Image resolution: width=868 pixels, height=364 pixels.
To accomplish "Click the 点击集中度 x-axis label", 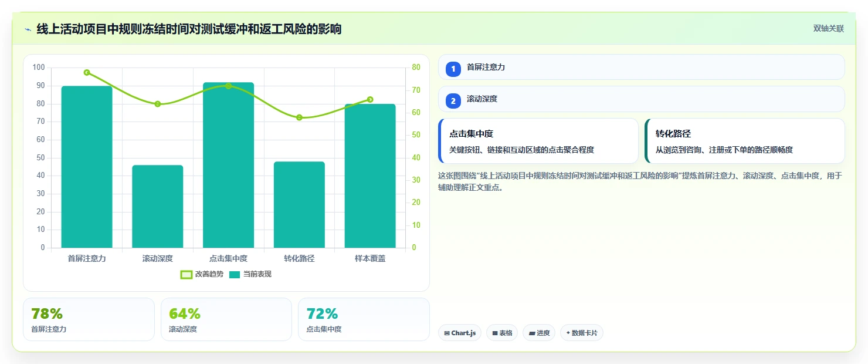I will pos(229,258).
